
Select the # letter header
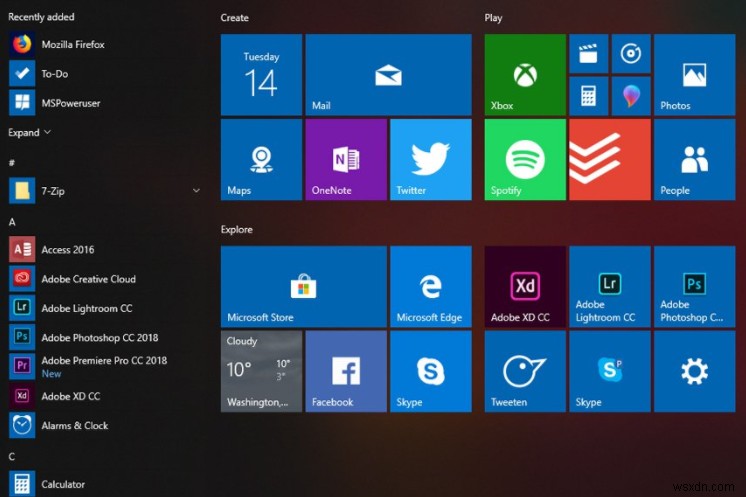[12, 163]
